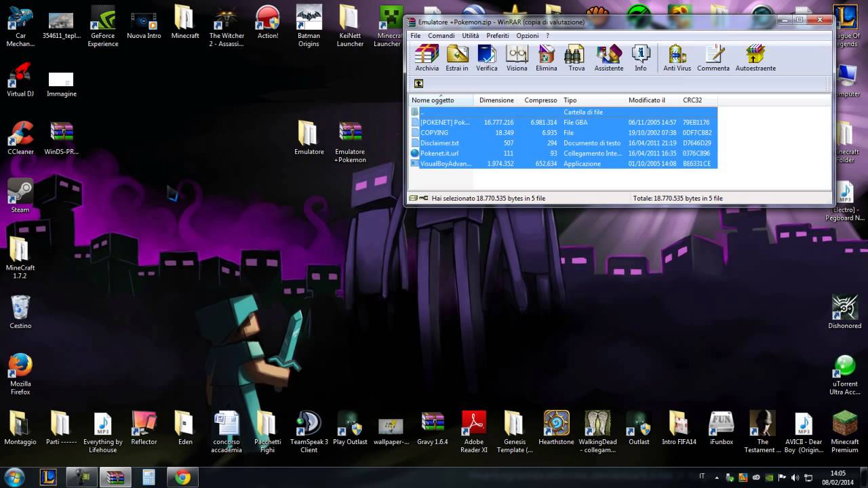The width and height of the screenshot is (868, 488).
Task: Open the Preferiti menu
Action: point(497,35)
